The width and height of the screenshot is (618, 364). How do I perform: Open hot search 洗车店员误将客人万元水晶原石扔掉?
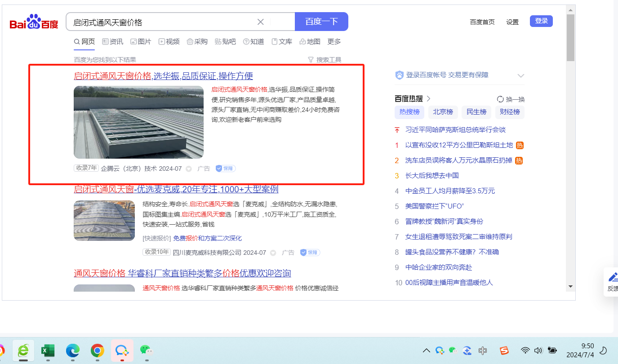459,160
